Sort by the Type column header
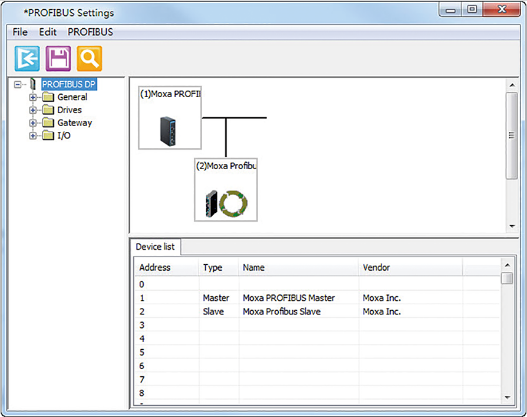The image size is (527, 417). [219, 267]
